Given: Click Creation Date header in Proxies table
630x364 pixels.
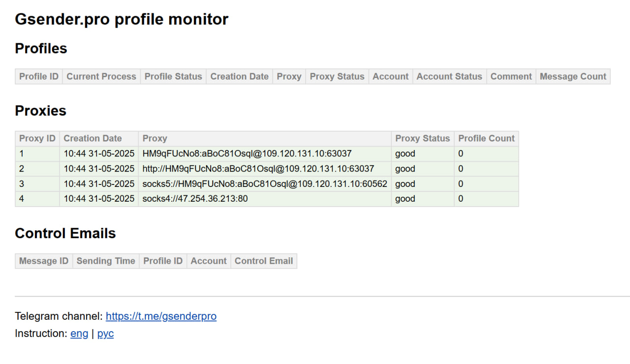Looking at the screenshot, I should 99,138.
